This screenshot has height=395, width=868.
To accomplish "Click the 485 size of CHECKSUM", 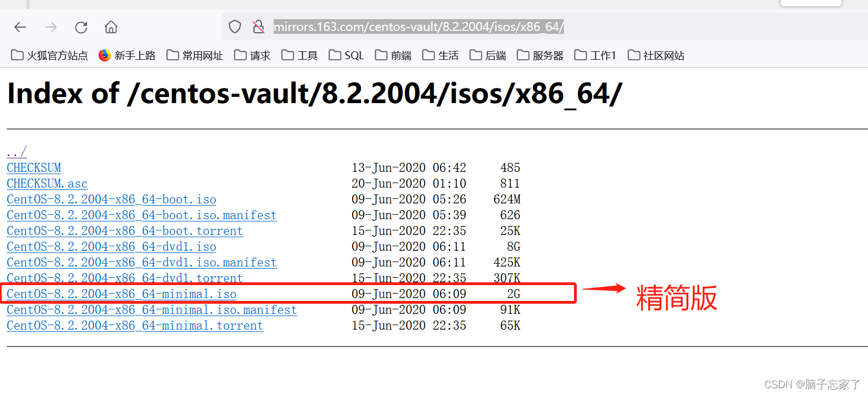I will (x=510, y=168).
